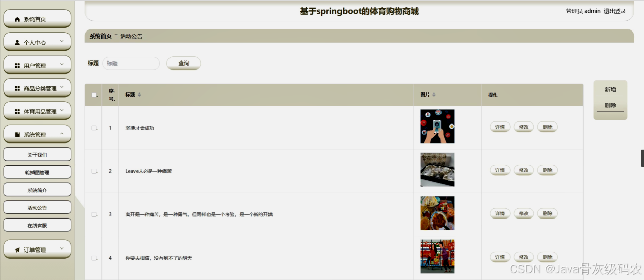Click the 管理员 admin user label

[x=583, y=11]
